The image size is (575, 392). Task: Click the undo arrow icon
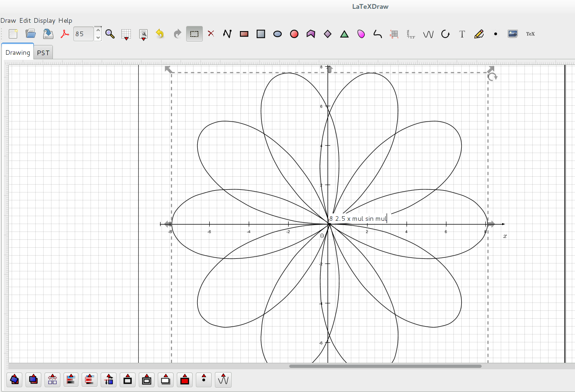point(160,34)
